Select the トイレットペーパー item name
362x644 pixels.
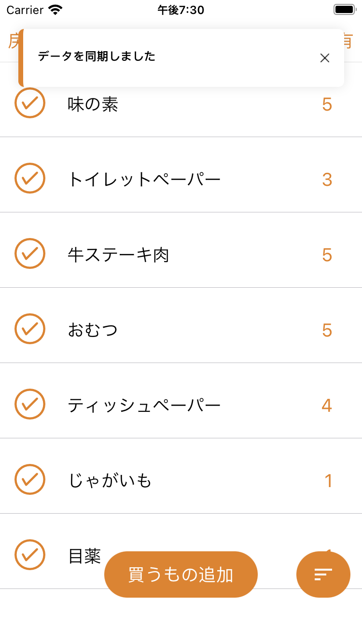click(144, 180)
